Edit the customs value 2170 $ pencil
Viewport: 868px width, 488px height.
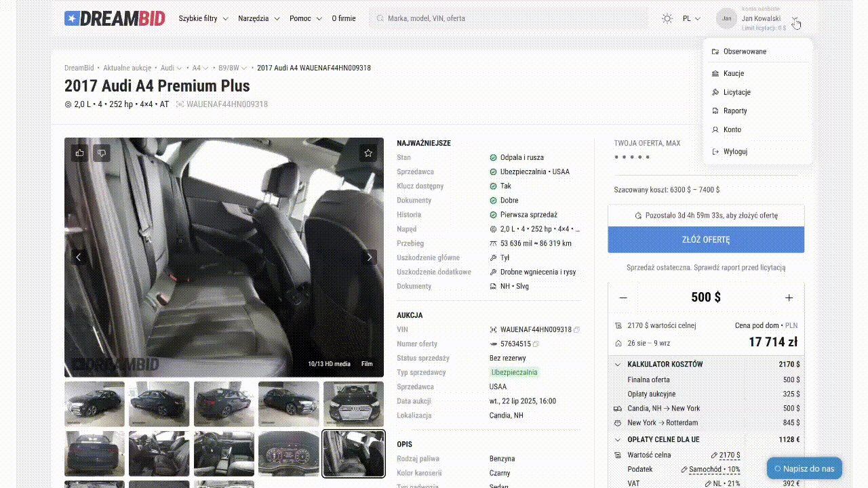[x=714, y=455]
